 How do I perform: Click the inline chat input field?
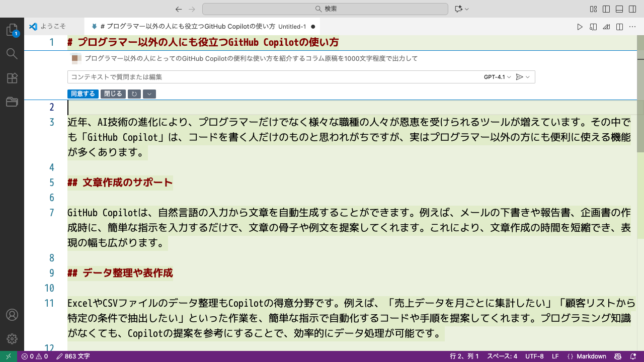272,77
